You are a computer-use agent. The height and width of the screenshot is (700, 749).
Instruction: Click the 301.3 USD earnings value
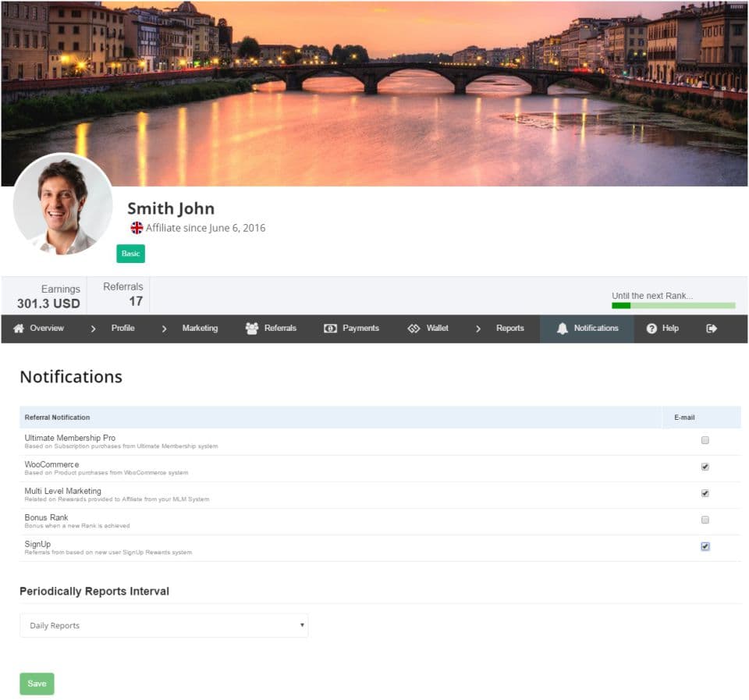coord(48,304)
